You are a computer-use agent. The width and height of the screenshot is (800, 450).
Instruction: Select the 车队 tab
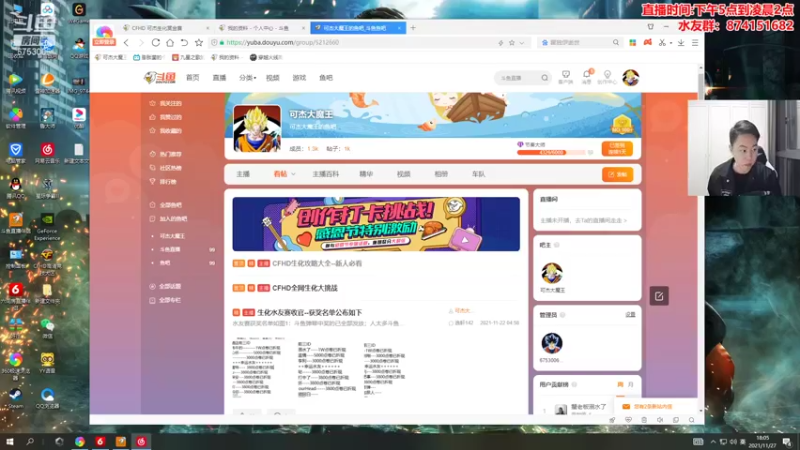click(479, 174)
